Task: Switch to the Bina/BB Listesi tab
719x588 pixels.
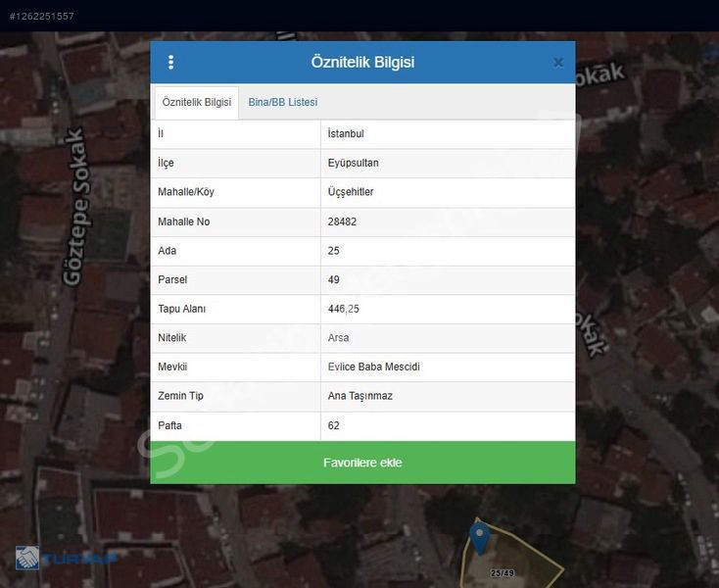Action: [282, 102]
